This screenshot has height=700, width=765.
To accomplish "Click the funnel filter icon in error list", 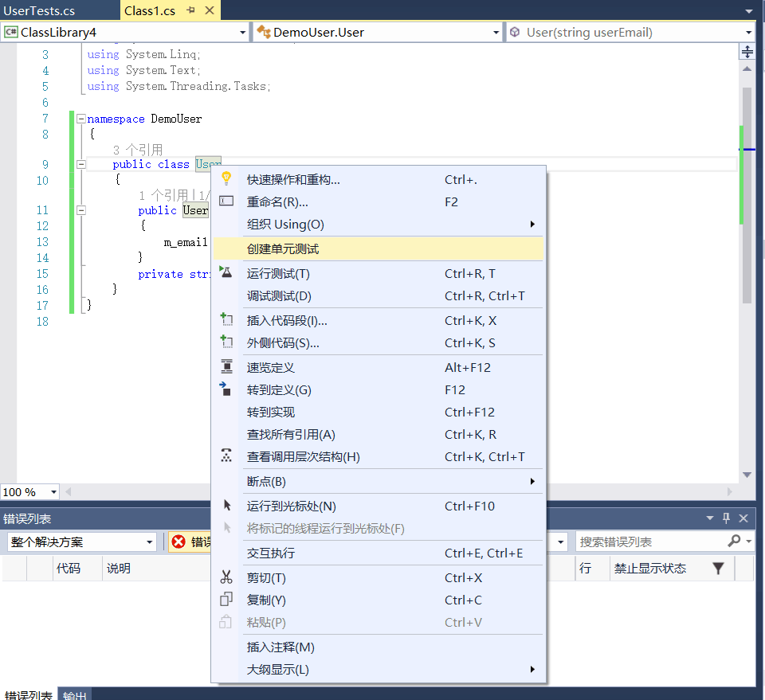I will (718, 569).
